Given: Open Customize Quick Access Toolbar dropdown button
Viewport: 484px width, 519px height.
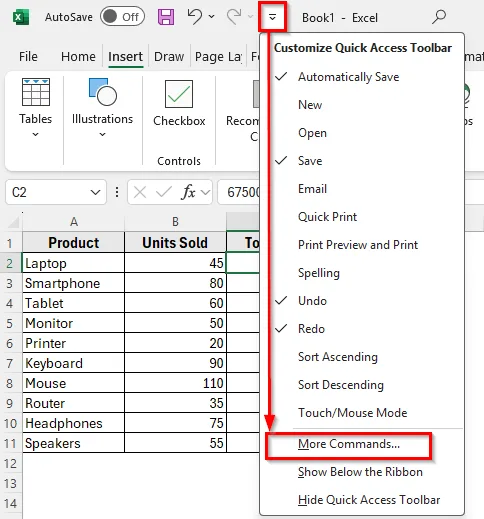Looking at the screenshot, I should [x=272, y=17].
